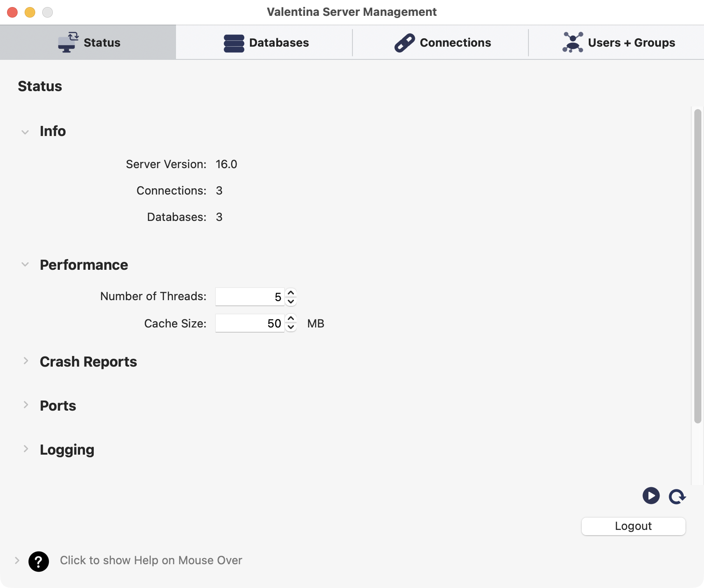Click the Cache Size input field
The image size is (704, 588).
[249, 323]
